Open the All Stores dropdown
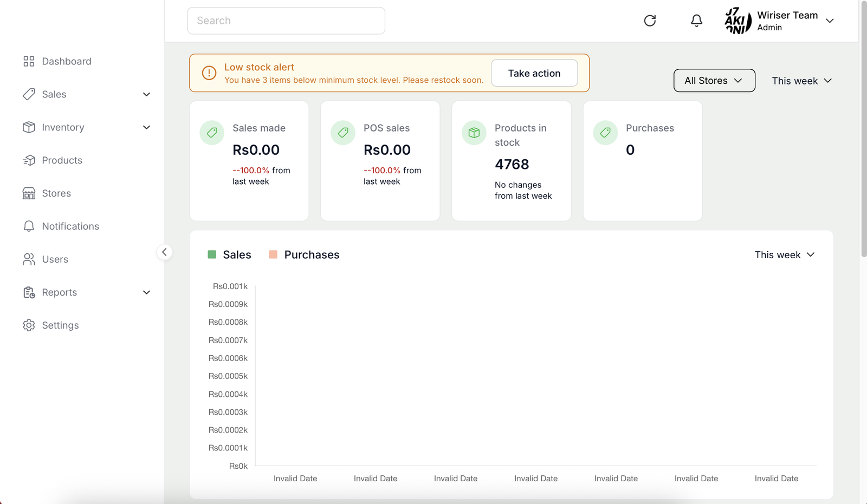The width and height of the screenshot is (867, 504). (714, 81)
